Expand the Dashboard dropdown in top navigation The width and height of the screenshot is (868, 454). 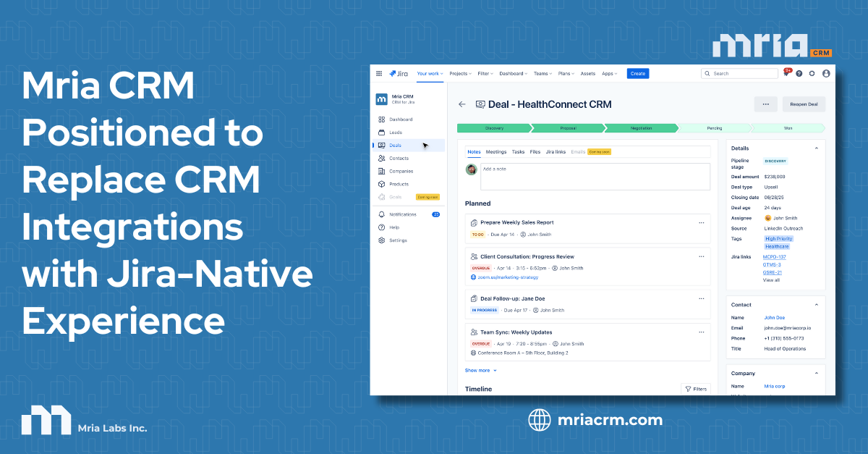[x=514, y=73]
